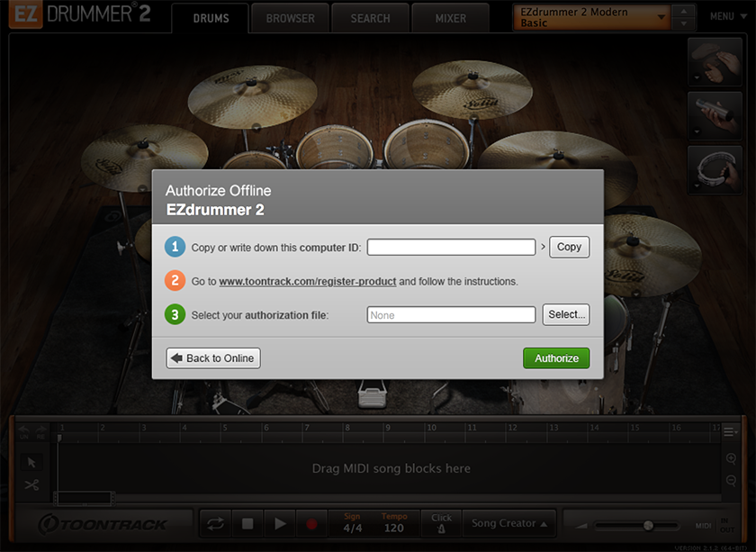Click the 4/4 time signature
Viewport: 756px width, 552px height.
click(x=353, y=529)
